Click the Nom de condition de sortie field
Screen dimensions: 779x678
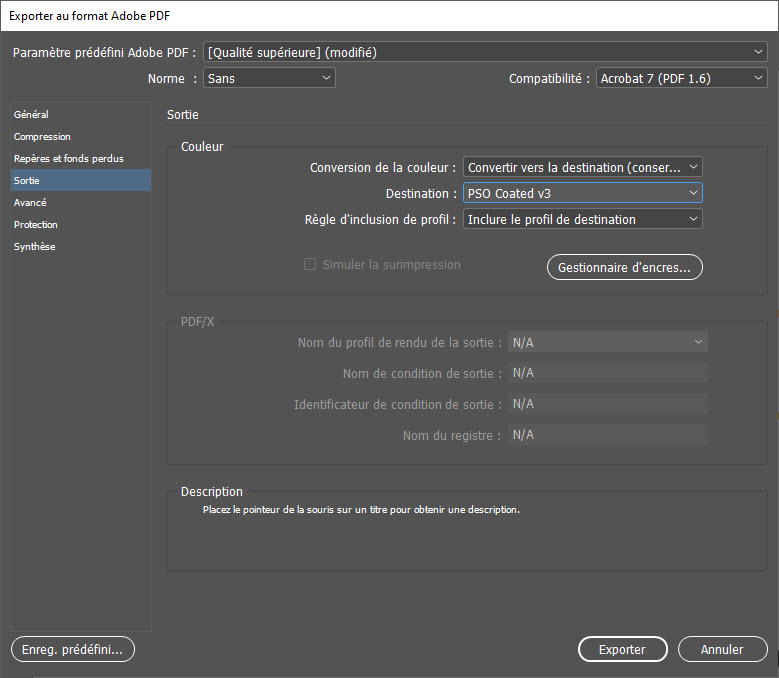[608, 373]
